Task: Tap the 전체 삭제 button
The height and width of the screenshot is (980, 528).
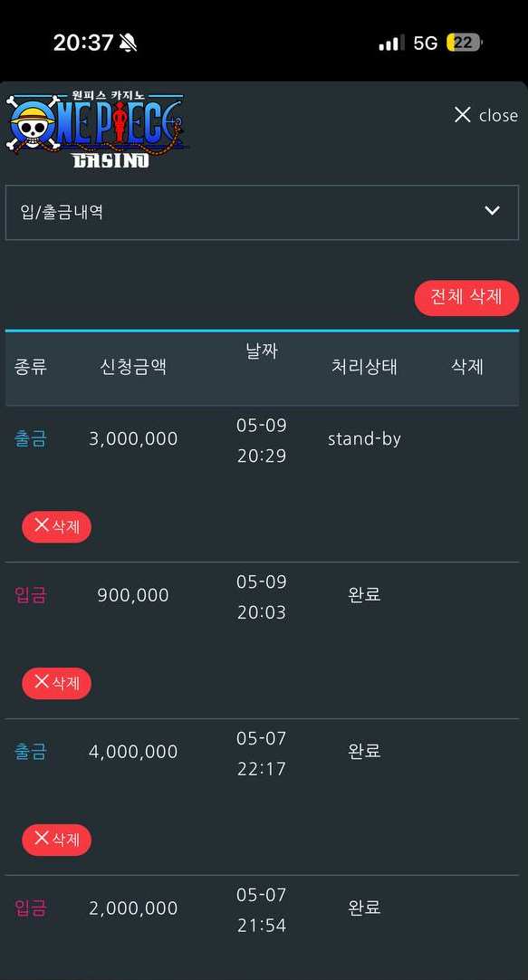Action: click(x=466, y=297)
